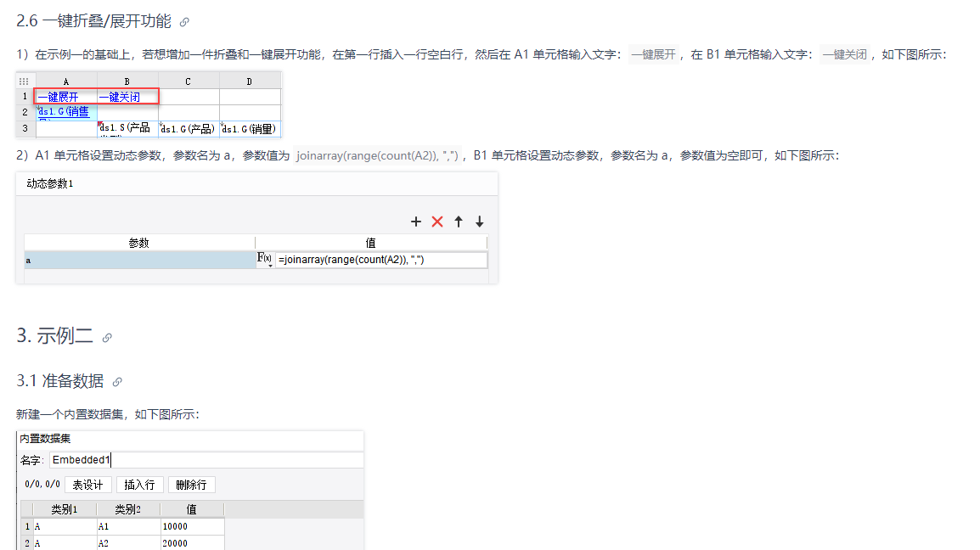
Task: Click the red X delete parameter icon
Action: click(x=436, y=222)
